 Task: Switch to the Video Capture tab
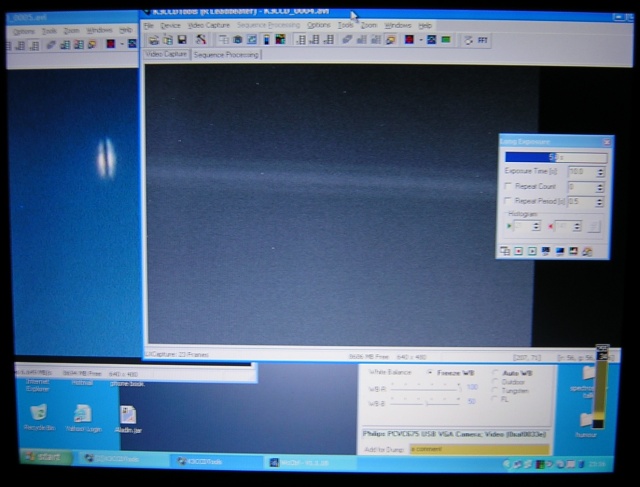click(x=166, y=54)
